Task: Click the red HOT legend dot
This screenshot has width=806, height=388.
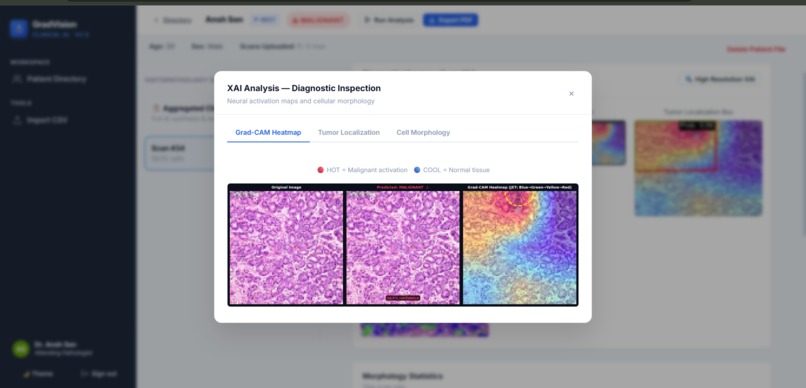Action: click(320, 170)
